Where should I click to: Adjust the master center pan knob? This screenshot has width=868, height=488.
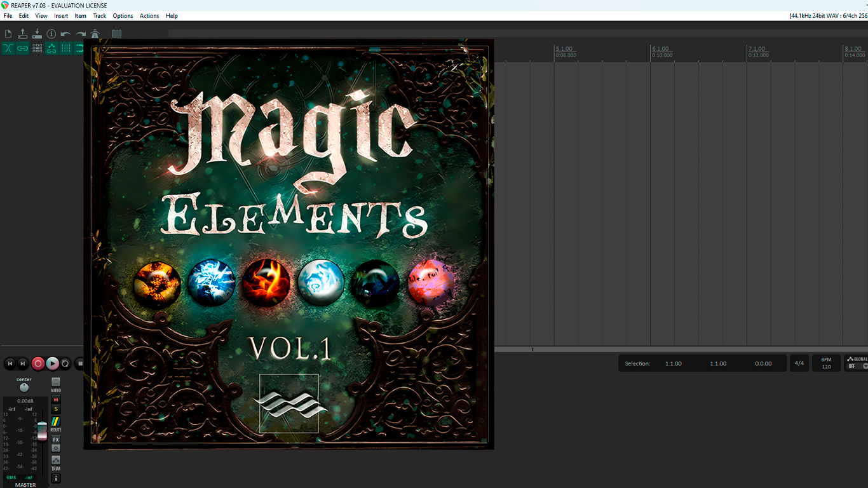tap(24, 388)
